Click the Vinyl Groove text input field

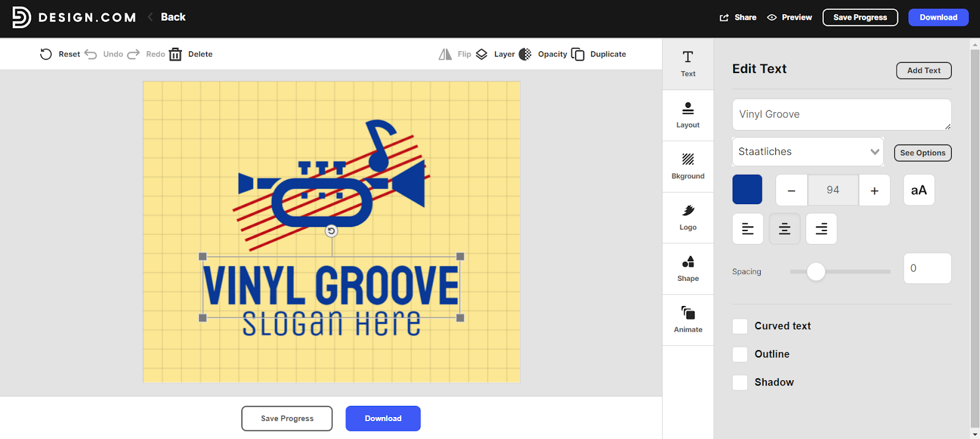[842, 115]
